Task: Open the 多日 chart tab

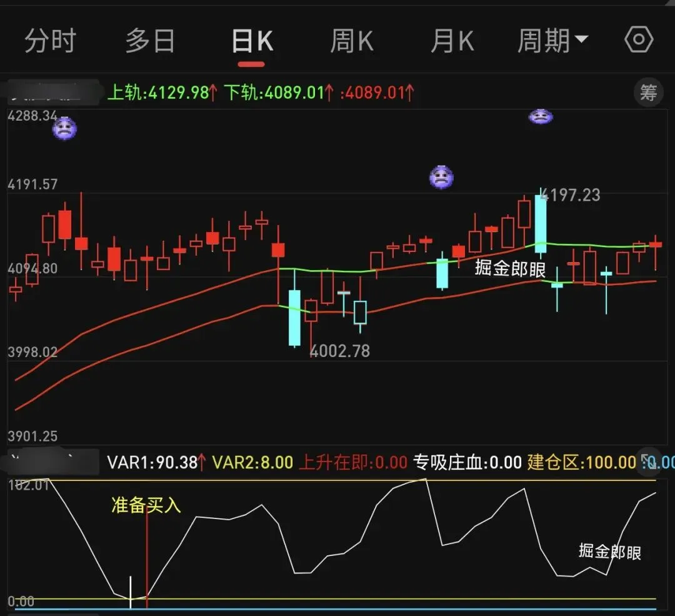Action: click(150, 41)
